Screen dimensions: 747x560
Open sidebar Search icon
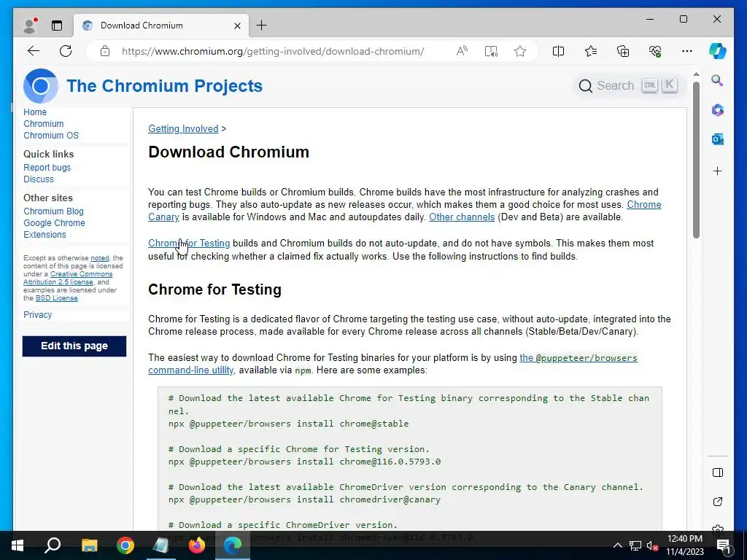tap(718, 80)
